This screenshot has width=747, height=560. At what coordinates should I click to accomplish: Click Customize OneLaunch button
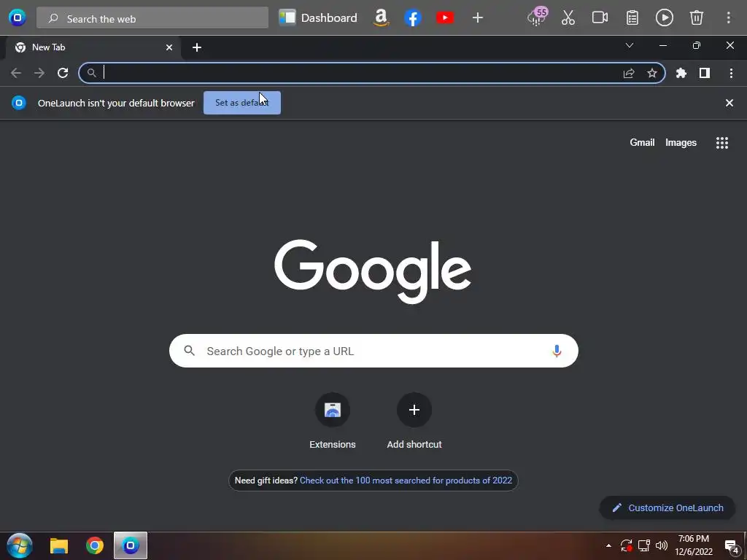point(667,507)
